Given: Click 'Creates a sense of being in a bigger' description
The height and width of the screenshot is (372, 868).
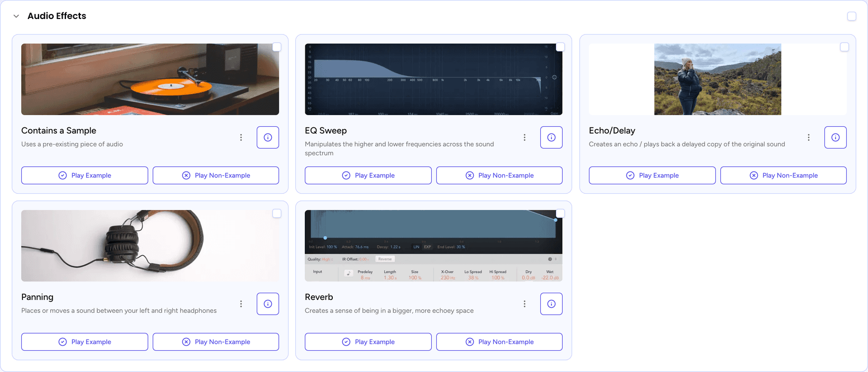Looking at the screenshot, I should coord(389,311).
